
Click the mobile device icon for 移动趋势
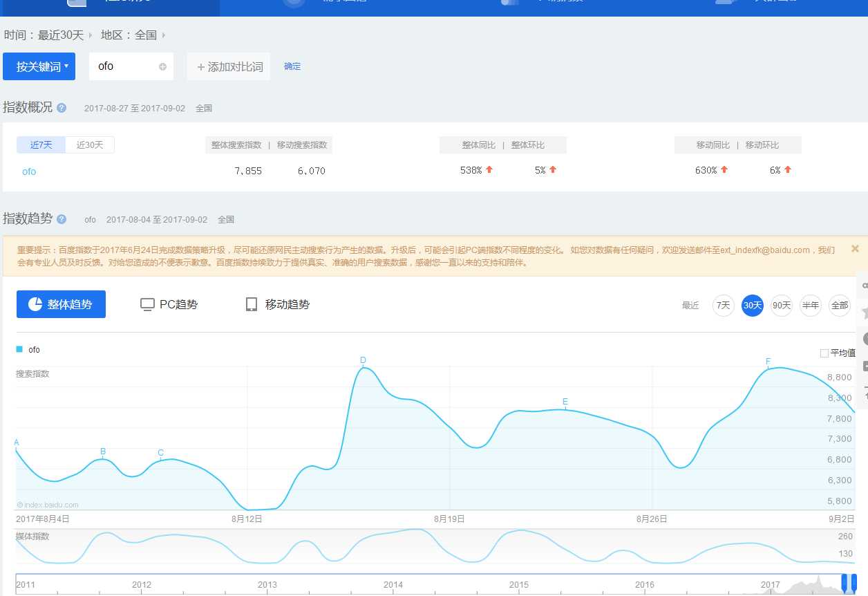[252, 304]
